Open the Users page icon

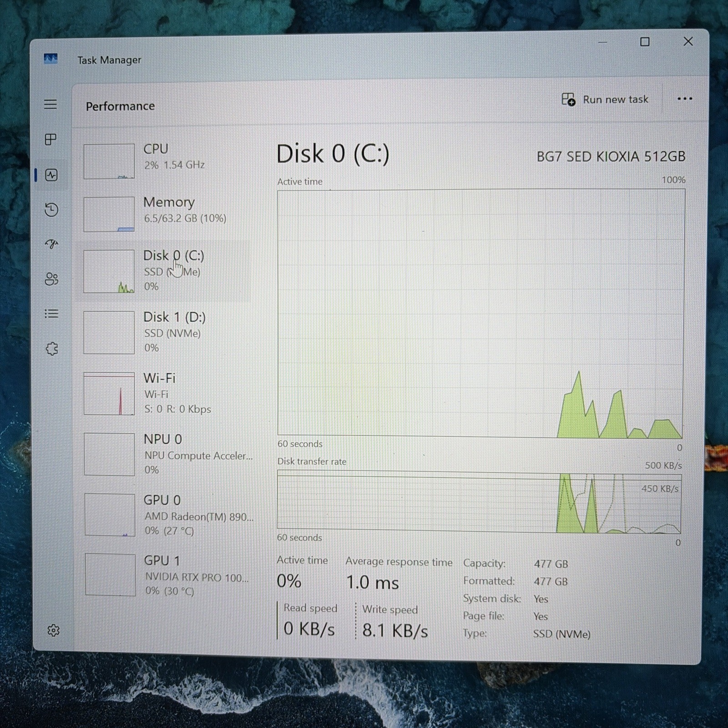tap(51, 279)
